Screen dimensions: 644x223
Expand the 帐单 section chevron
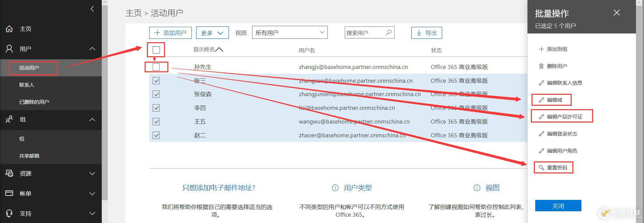pyautogui.click(x=92, y=194)
